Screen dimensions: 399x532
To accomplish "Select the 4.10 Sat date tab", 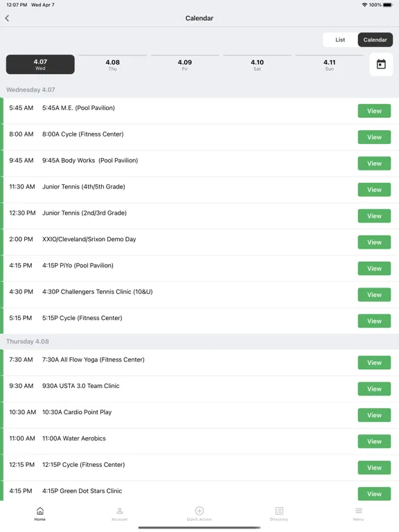I will [257, 64].
